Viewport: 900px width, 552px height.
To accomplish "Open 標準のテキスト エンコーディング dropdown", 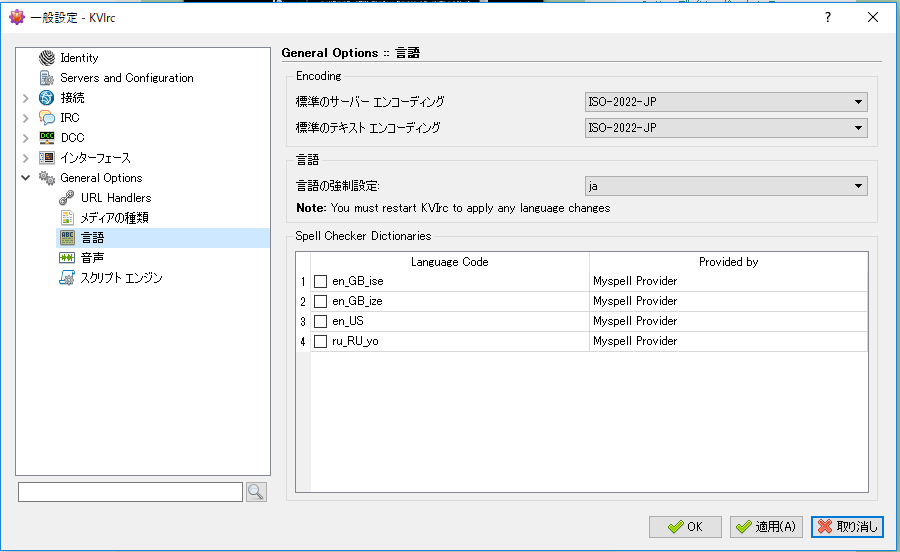I will click(726, 127).
